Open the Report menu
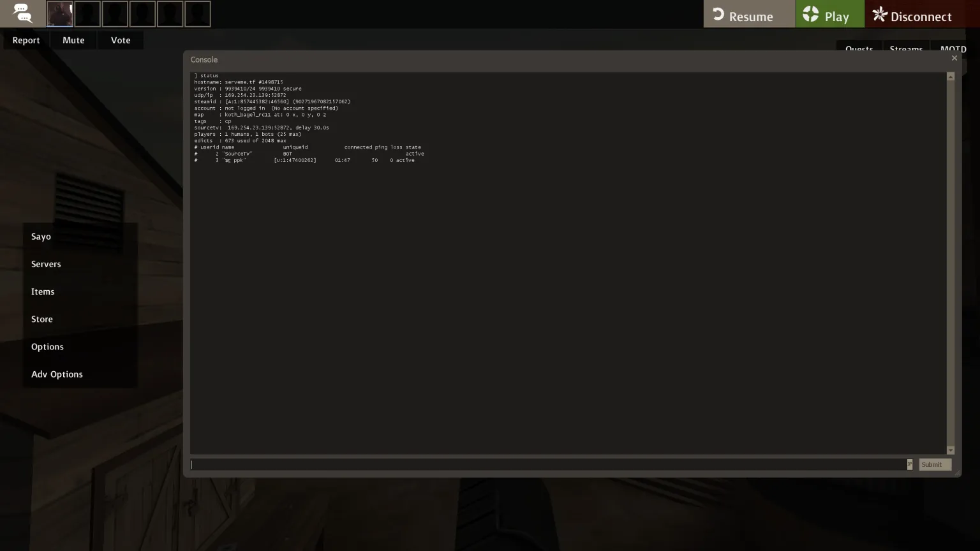The height and width of the screenshot is (551, 980). (26, 40)
